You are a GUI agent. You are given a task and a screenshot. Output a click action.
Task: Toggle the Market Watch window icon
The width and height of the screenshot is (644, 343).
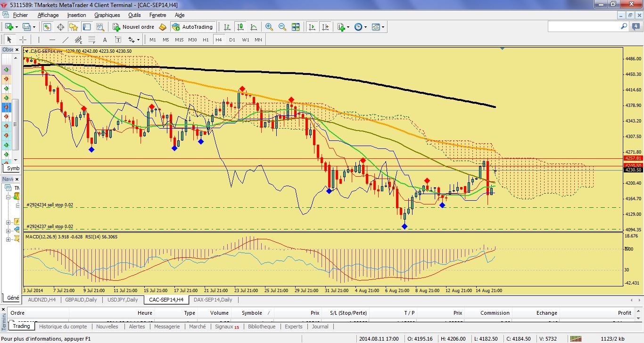(x=48, y=27)
